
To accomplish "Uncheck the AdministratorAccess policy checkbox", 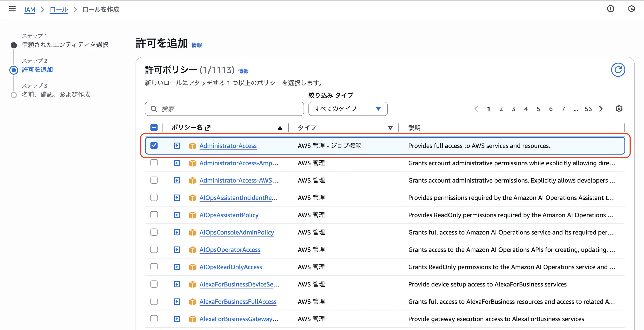I will click(x=154, y=145).
